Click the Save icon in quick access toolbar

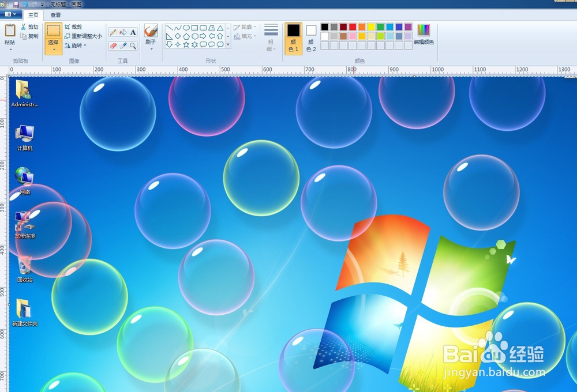tap(16, 5)
